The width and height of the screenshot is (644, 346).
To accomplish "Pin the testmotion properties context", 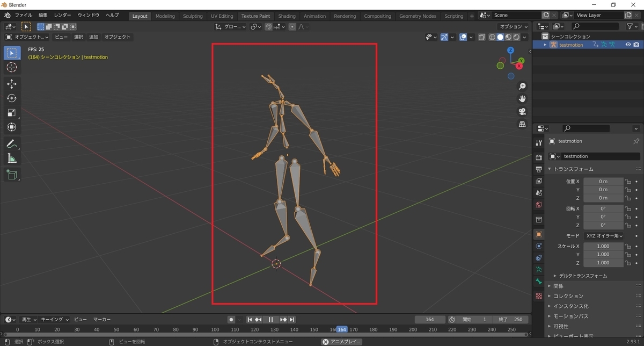I will click(x=636, y=141).
